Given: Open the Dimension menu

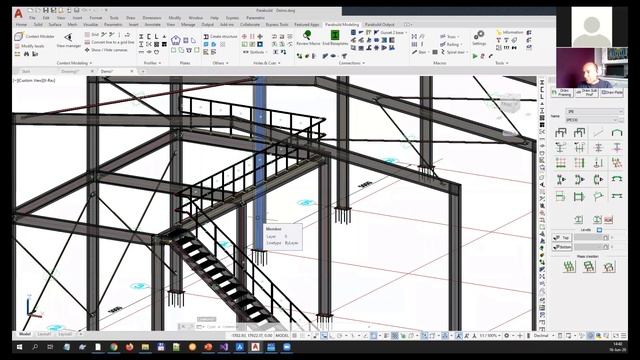Looking at the screenshot, I should (x=152, y=18).
